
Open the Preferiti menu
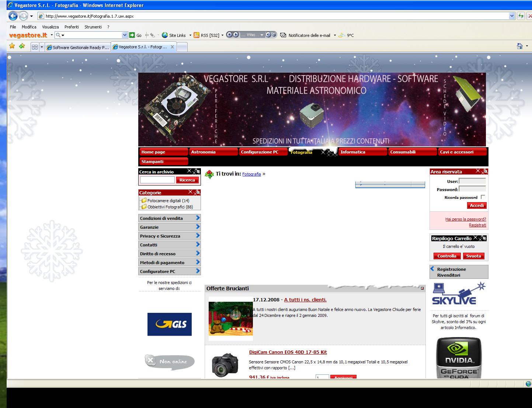[x=72, y=27]
